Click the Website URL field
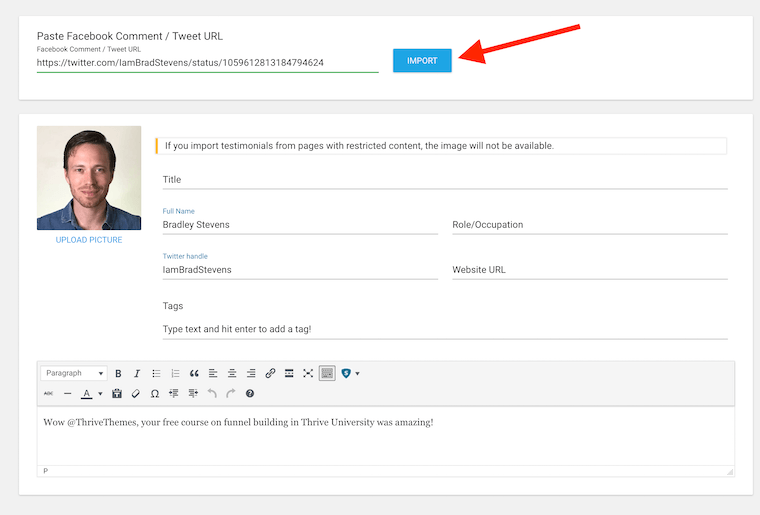This screenshot has width=760, height=515. coord(590,270)
